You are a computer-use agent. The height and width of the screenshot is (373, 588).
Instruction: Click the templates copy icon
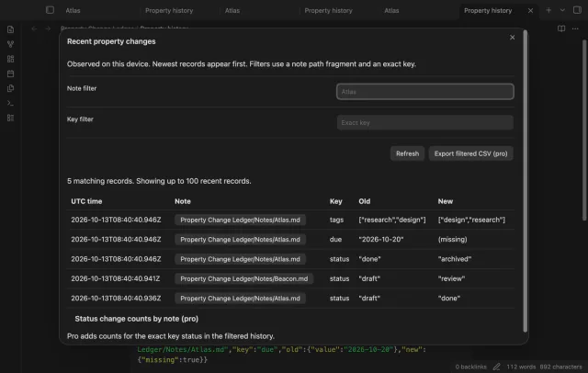(10, 88)
